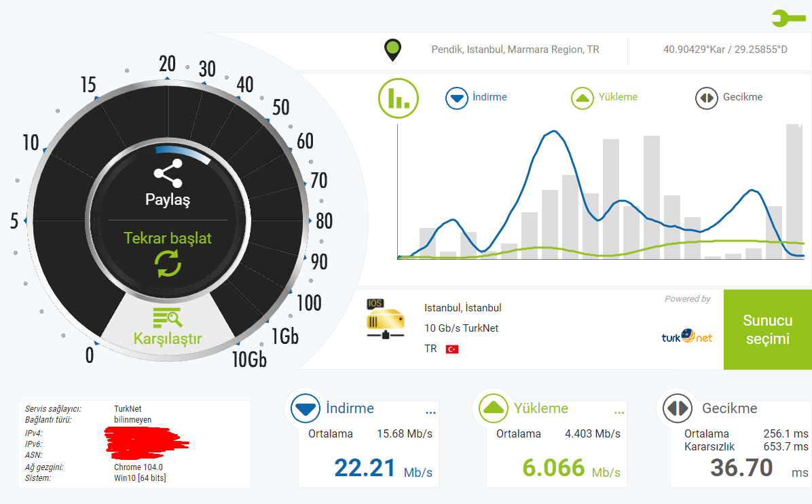The height and width of the screenshot is (504, 812).
Task: Click the 10Gb mark on the speed gauge
Action: [249, 359]
